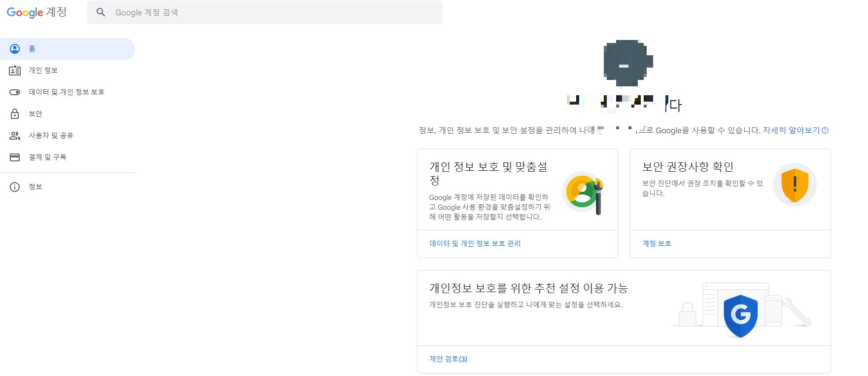Click 개인정보 보호를 위한 추천 설정 이용 가능 heading
Image resolution: width=868 pixels, height=376 pixels.
pyautogui.click(x=528, y=288)
